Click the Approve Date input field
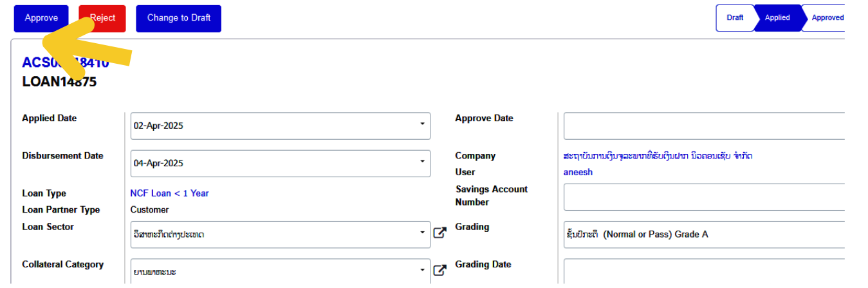Image resolution: width=868 pixels, height=288 pixels. (x=704, y=126)
